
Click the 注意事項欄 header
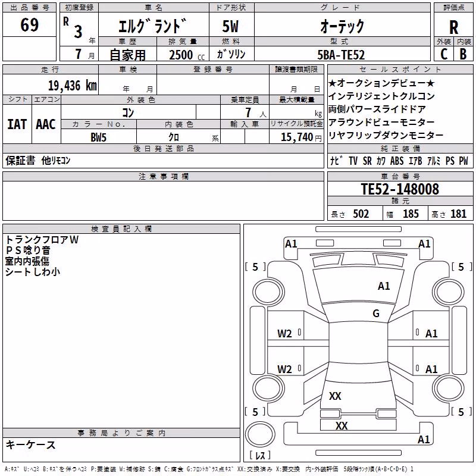point(164,177)
